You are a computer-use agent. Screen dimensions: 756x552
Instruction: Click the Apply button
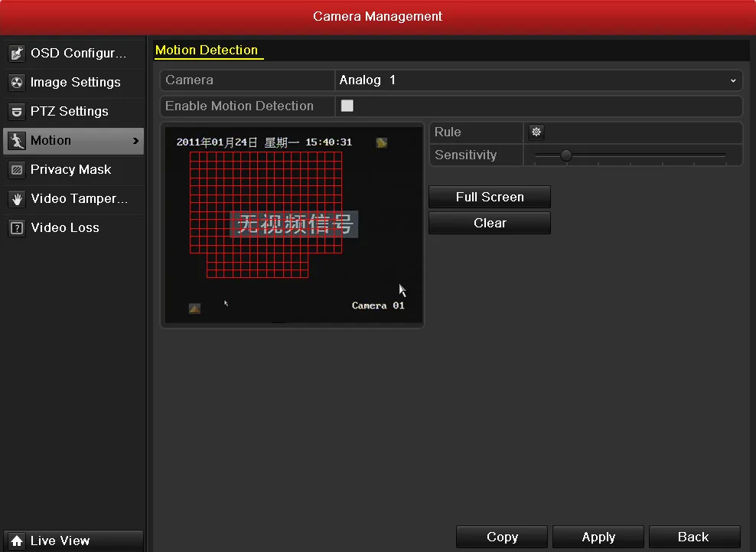click(598, 537)
